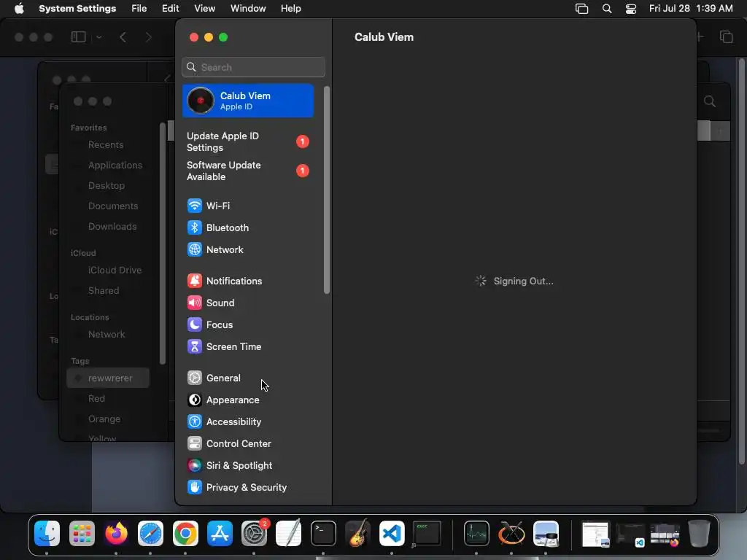
Task: Open the Edit menu
Action: [170, 9]
